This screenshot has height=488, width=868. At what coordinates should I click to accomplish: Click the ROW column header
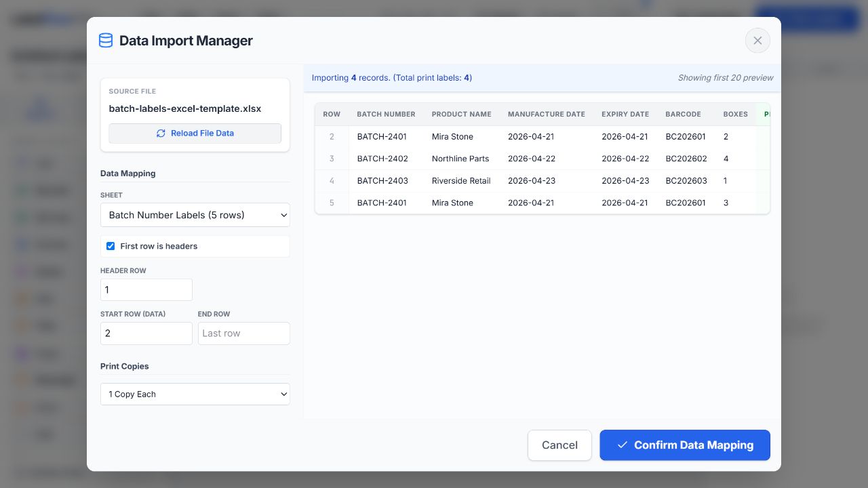click(332, 114)
